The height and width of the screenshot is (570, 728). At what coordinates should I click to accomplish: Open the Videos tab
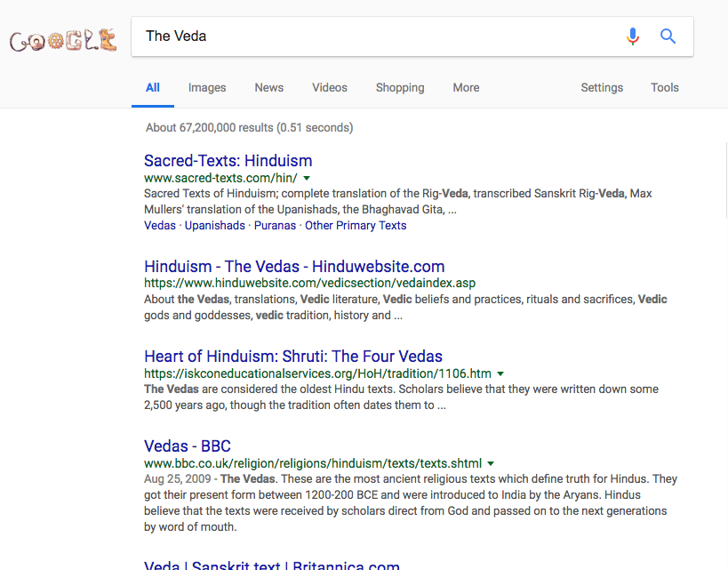point(330,88)
